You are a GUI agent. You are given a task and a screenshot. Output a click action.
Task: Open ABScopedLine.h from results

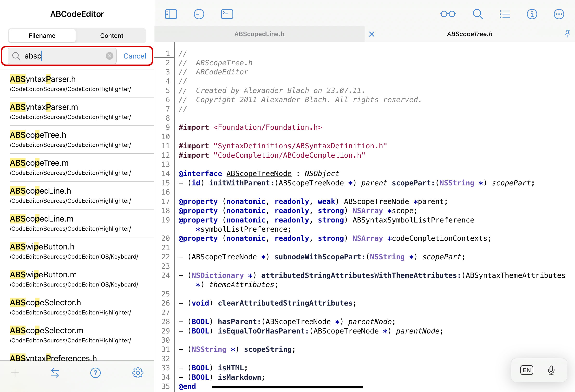click(x=77, y=196)
